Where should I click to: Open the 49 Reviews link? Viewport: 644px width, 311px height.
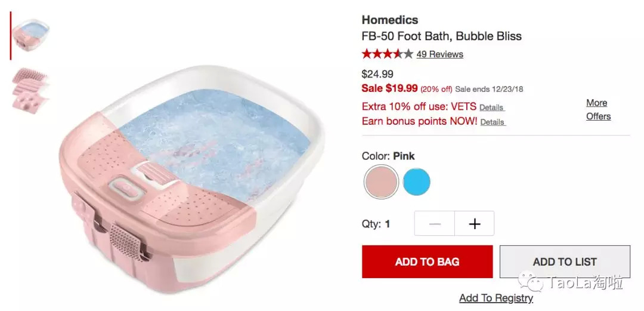[440, 54]
